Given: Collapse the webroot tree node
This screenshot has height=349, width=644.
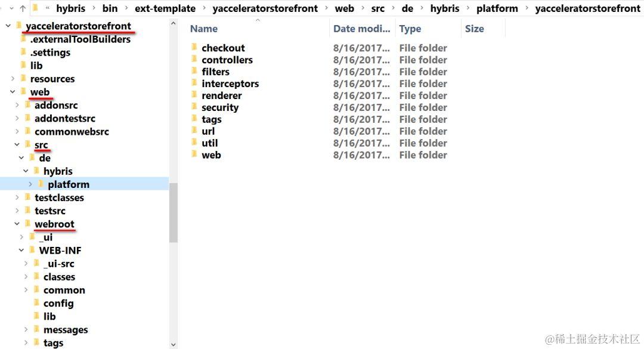Looking at the screenshot, I should click(17, 224).
